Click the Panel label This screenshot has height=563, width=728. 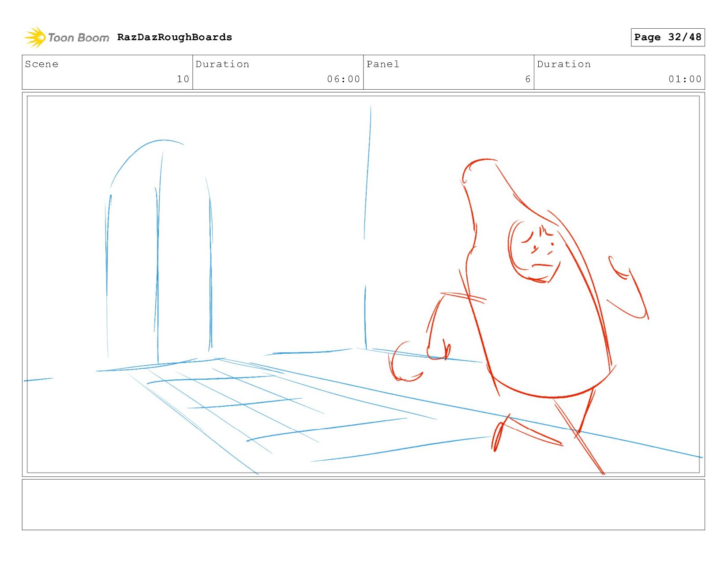[383, 64]
